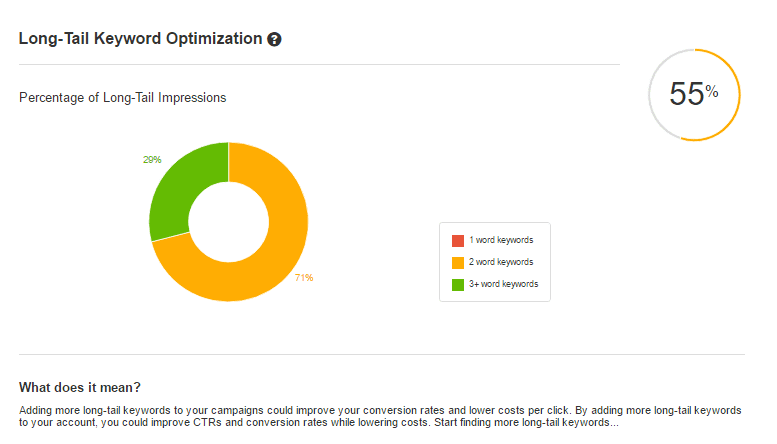
Task: Click the orange arc of the score ring
Action: tap(738, 95)
